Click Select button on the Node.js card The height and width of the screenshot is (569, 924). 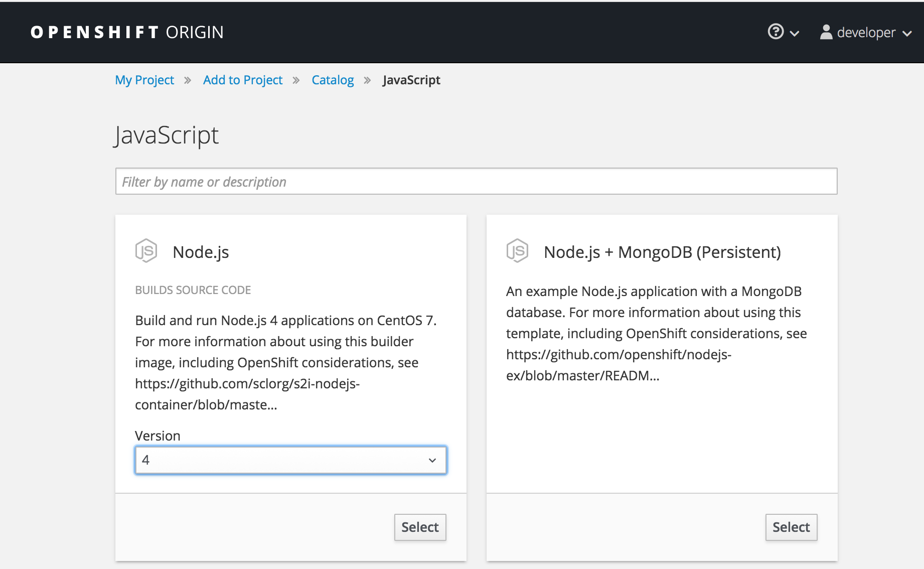click(420, 527)
